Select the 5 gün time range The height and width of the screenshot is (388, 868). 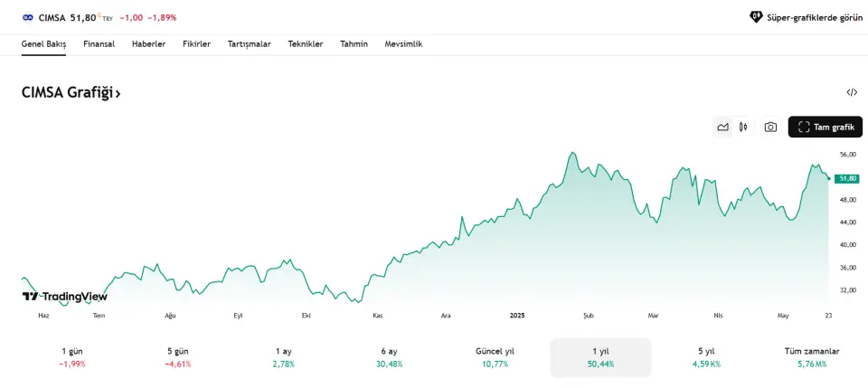(178, 357)
